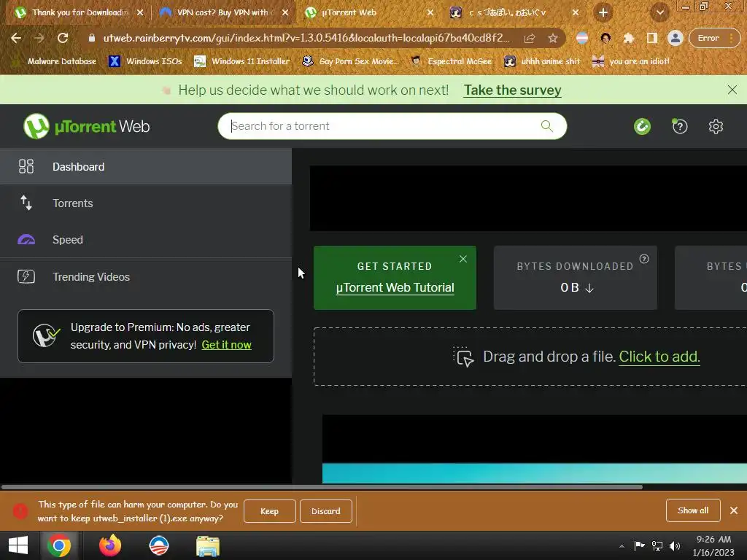The image size is (747, 560).
Task: Click the Error update button
Action: pyautogui.click(x=713, y=38)
